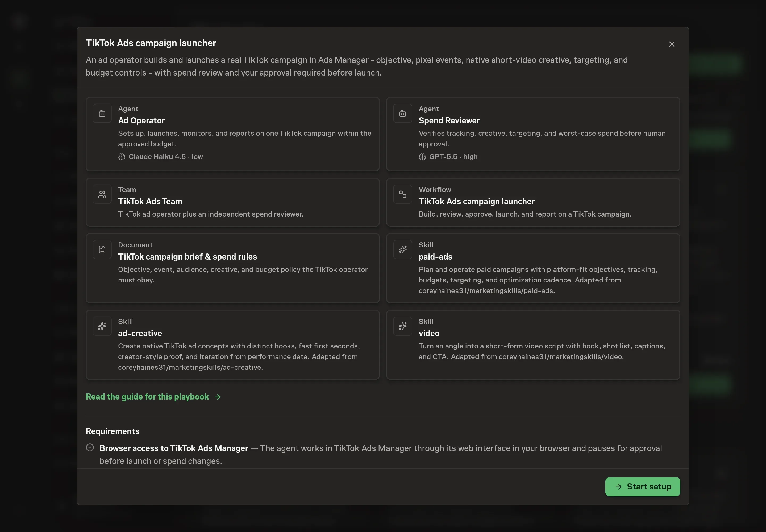Screen dimensions: 766x532
Task: Click the budget policy document description
Action: (x=243, y=275)
